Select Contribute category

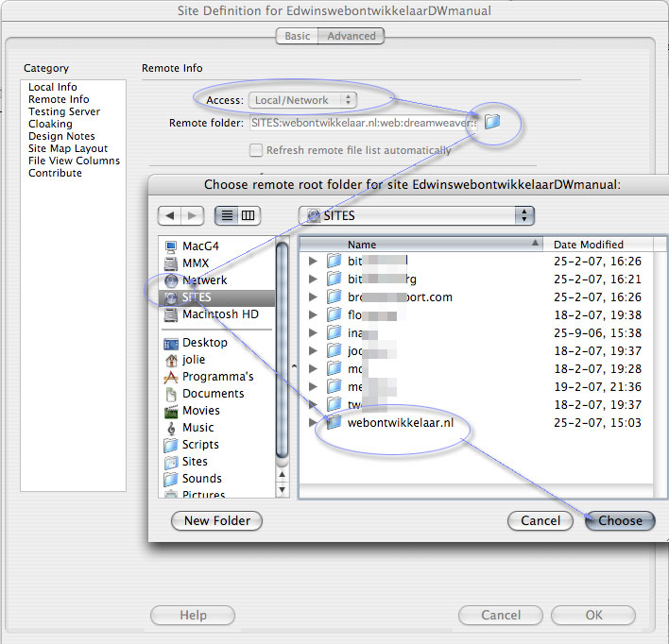coord(55,173)
